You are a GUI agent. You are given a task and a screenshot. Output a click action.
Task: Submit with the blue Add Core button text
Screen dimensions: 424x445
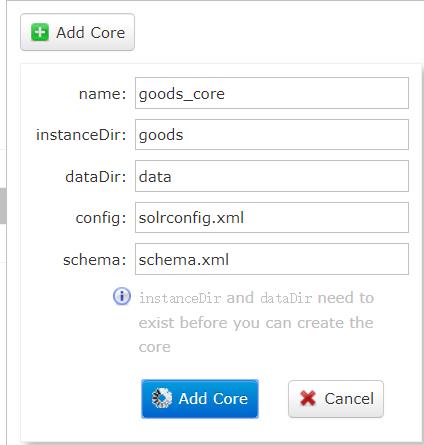click(x=213, y=398)
